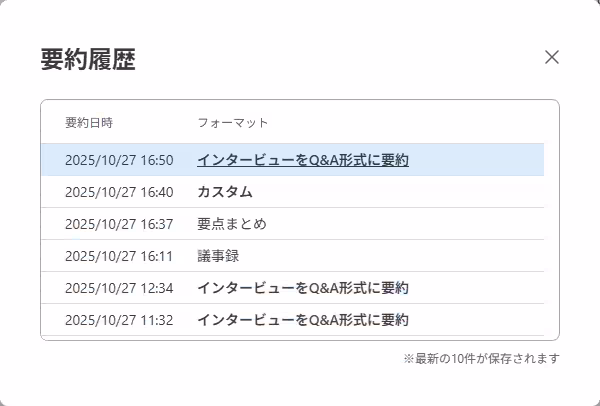This screenshot has width=600, height=406.
Task: Open the 16:50 インタビューをQ&A形式に要約 entry
Action: pos(303,160)
